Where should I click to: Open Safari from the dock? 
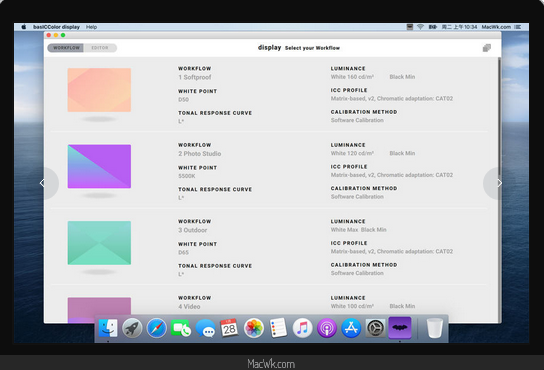156,328
